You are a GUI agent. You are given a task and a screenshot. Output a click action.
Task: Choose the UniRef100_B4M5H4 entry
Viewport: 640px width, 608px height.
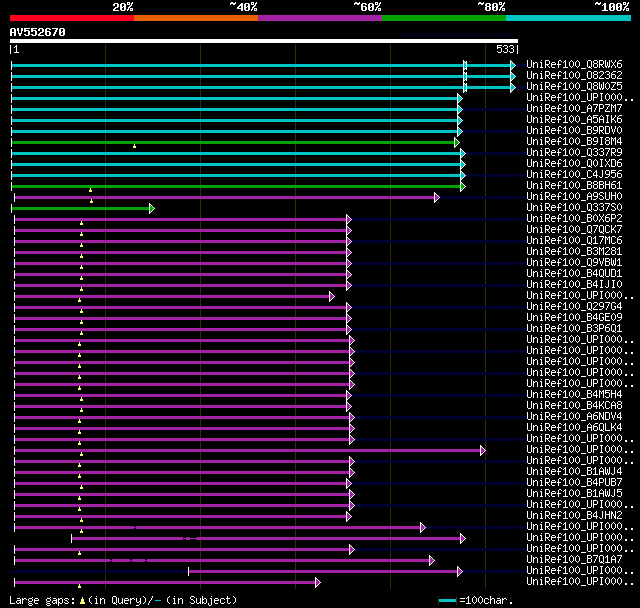click(574, 395)
